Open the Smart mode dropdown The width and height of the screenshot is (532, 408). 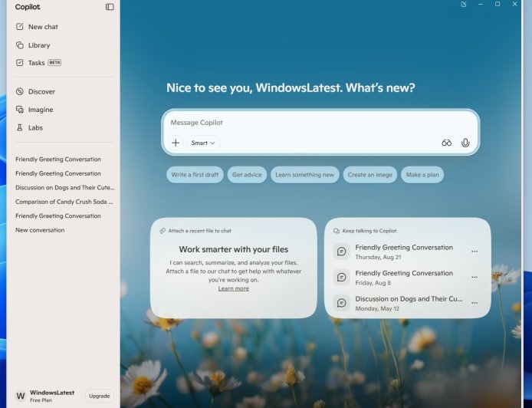203,143
